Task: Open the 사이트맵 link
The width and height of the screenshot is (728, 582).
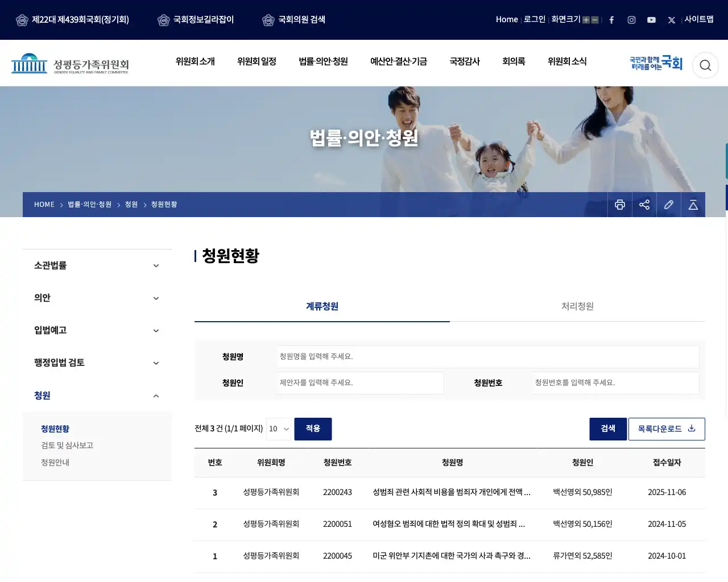Action: click(699, 19)
